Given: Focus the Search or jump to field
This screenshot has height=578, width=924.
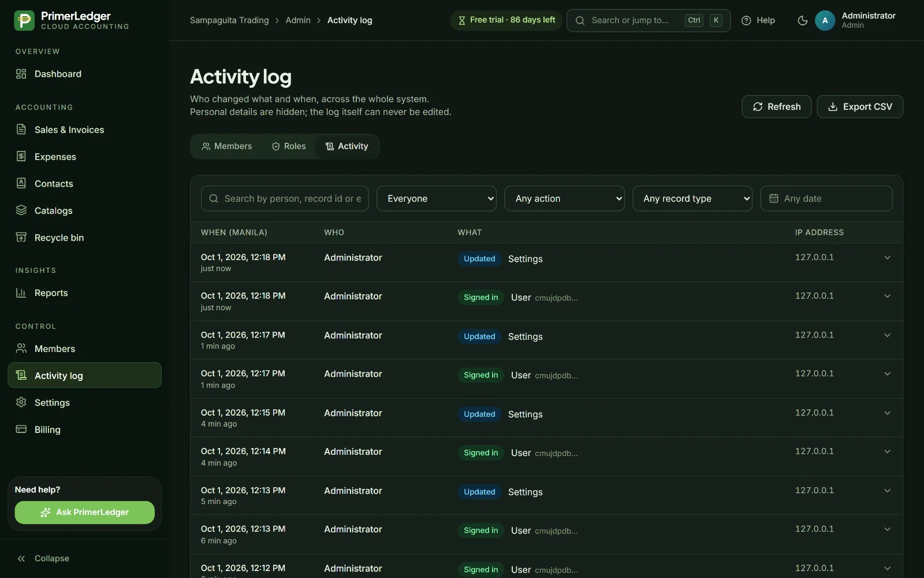Looking at the screenshot, I should coord(648,20).
